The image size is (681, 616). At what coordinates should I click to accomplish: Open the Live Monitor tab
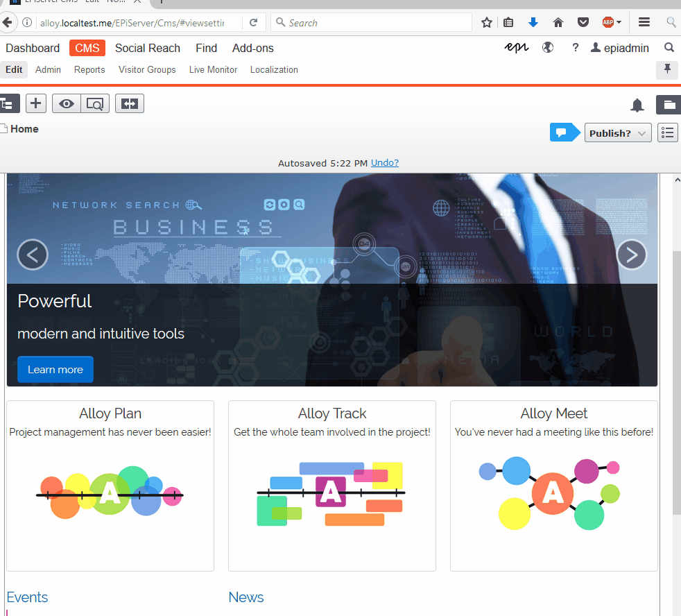[x=214, y=69]
